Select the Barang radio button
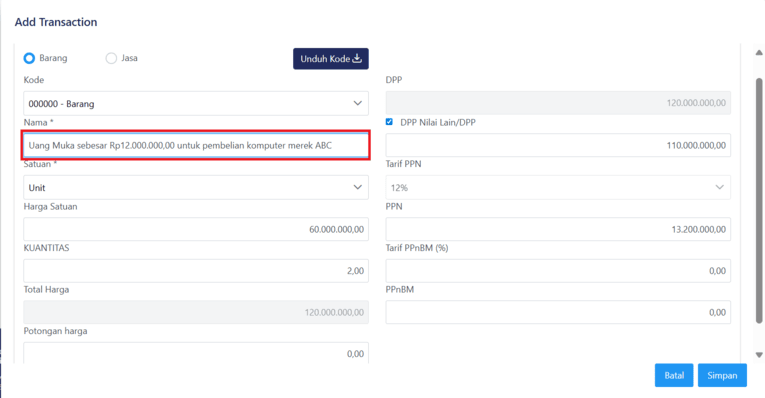The image size is (765, 398). click(29, 58)
